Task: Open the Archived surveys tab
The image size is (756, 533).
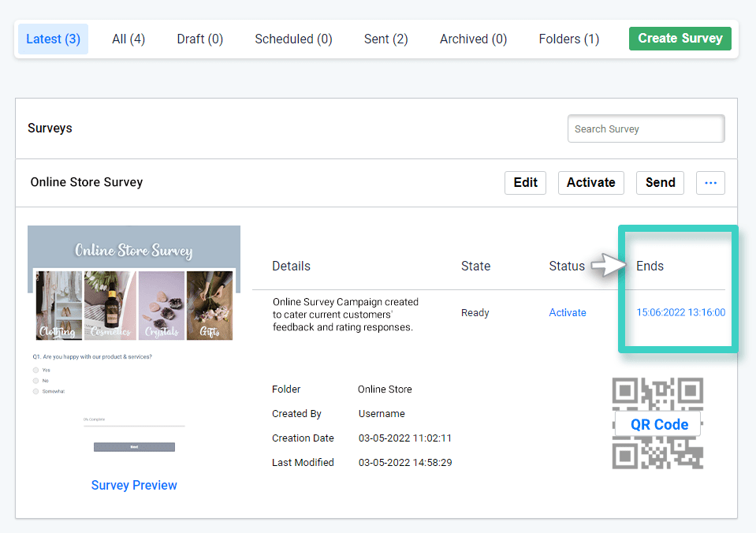Action: coord(472,39)
